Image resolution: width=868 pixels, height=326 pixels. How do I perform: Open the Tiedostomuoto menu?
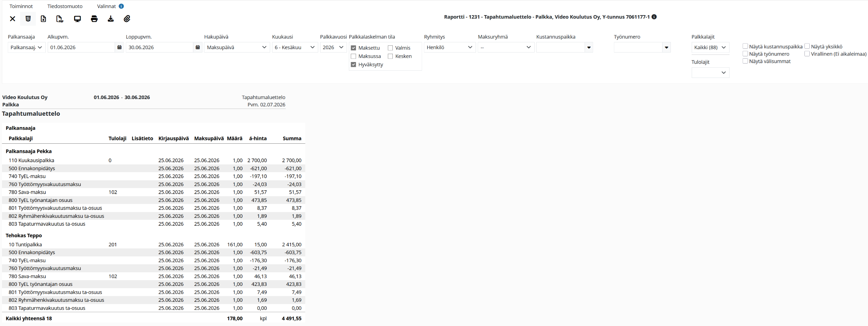tap(65, 6)
